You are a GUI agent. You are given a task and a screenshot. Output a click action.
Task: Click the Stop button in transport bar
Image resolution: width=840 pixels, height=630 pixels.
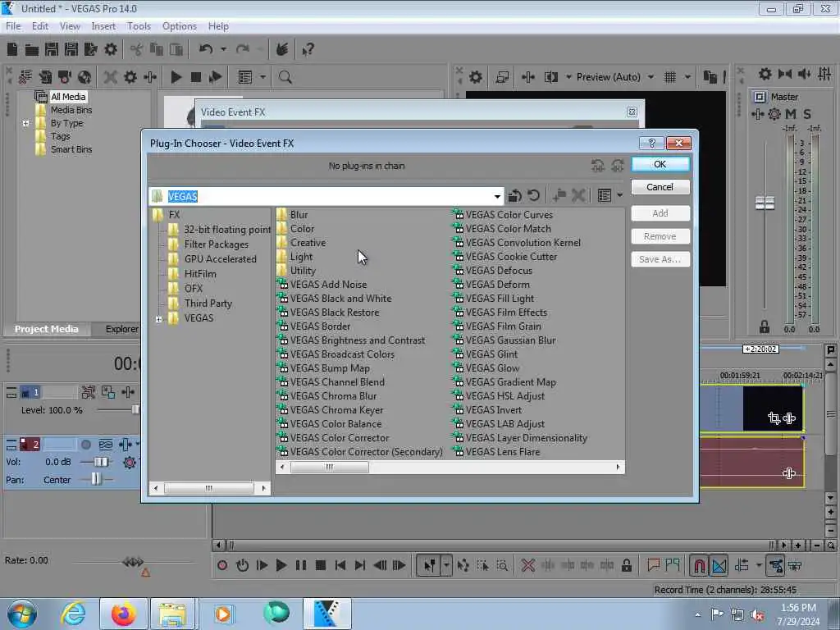(321, 565)
